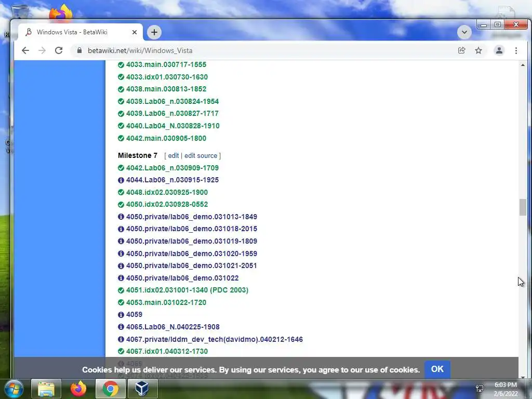Open build 4050 lab06_demo.031022
Image resolution: width=532 pixels, height=399 pixels.
(182, 278)
